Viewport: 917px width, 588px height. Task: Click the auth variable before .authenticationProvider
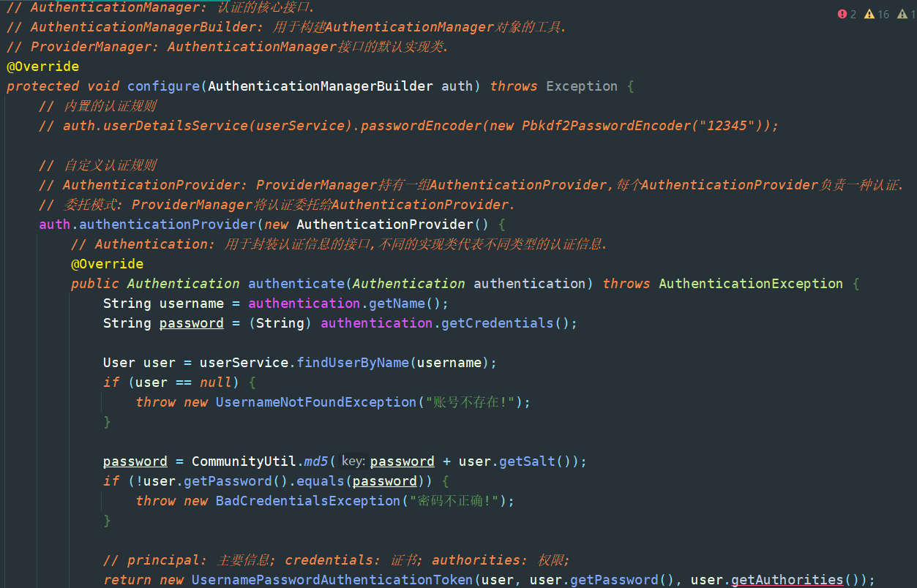point(55,225)
